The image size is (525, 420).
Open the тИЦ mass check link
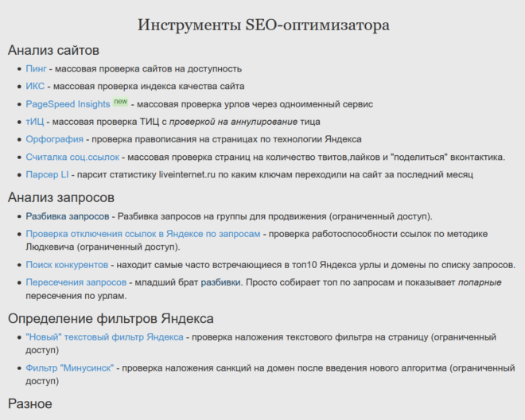(x=35, y=122)
